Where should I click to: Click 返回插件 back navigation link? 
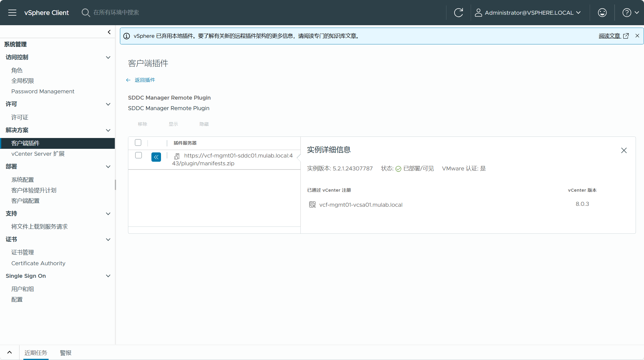(141, 80)
